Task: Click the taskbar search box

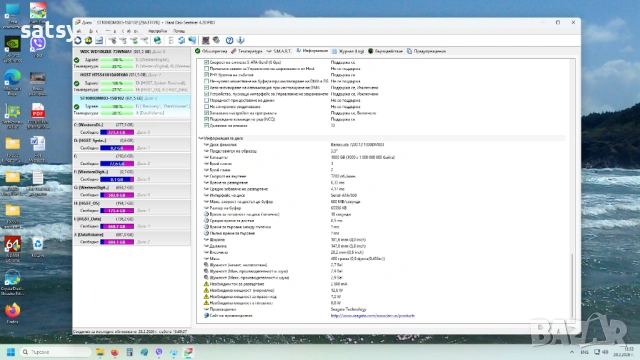Action: click(x=56, y=352)
